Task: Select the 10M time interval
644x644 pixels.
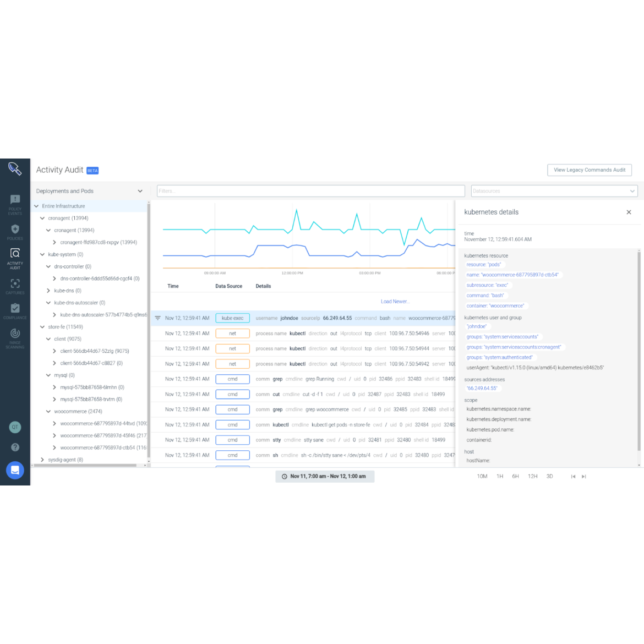Action: [x=482, y=476]
